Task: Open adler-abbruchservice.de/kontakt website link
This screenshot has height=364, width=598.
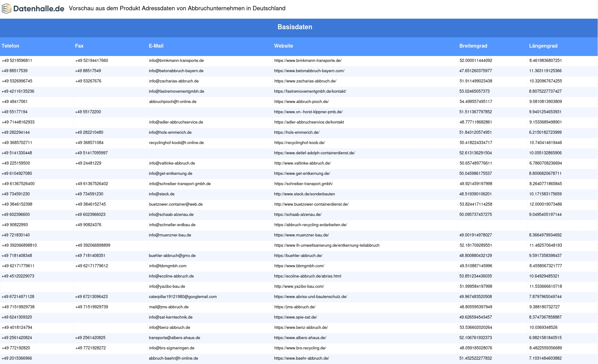Action: tap(309, 122)
